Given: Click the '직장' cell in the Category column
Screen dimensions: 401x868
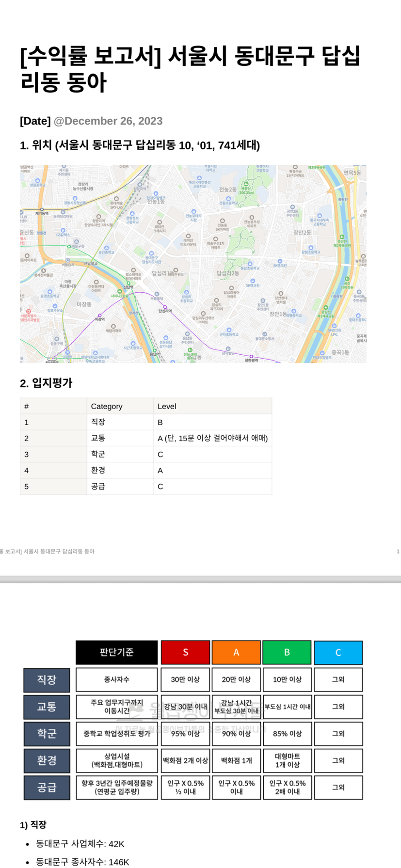Looking at the screenshot, I should click(120, 422).
